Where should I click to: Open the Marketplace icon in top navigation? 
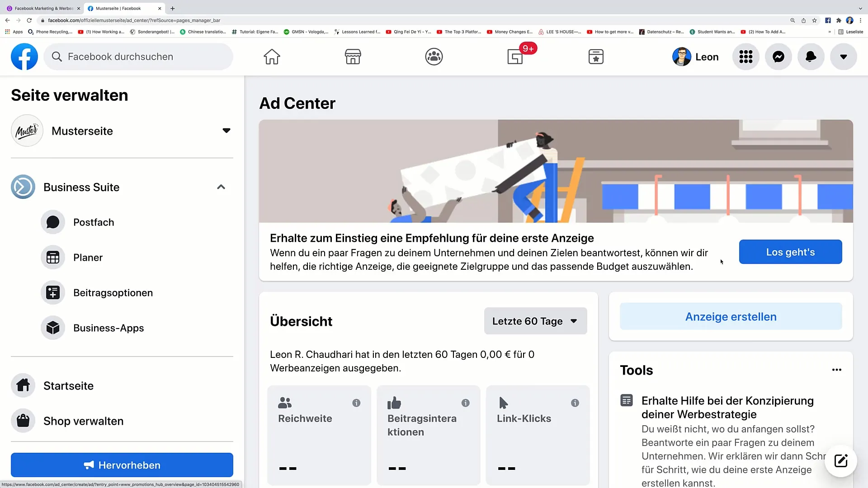pos(353,56)
